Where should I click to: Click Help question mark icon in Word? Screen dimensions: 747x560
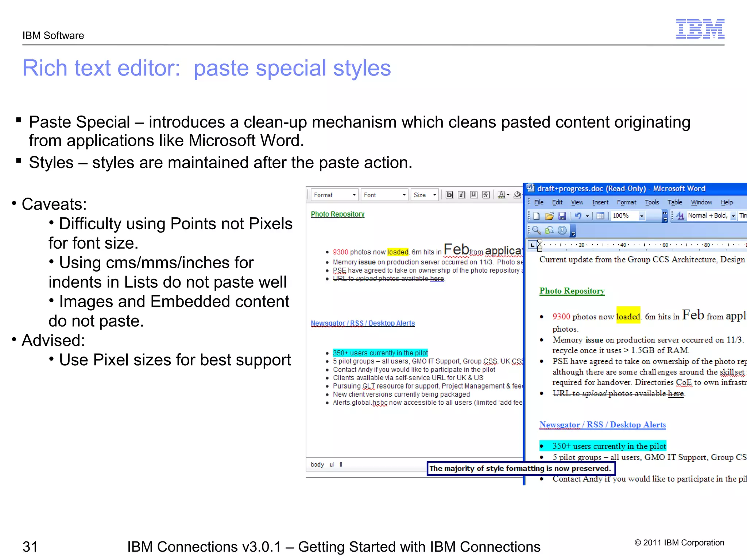point(562,230)
